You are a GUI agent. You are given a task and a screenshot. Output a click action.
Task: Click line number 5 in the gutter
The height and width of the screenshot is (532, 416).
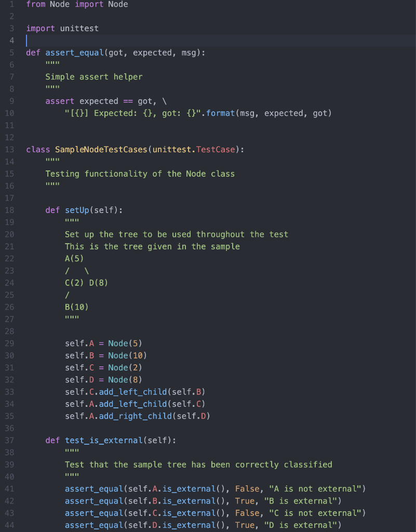[x=12, y=52]
